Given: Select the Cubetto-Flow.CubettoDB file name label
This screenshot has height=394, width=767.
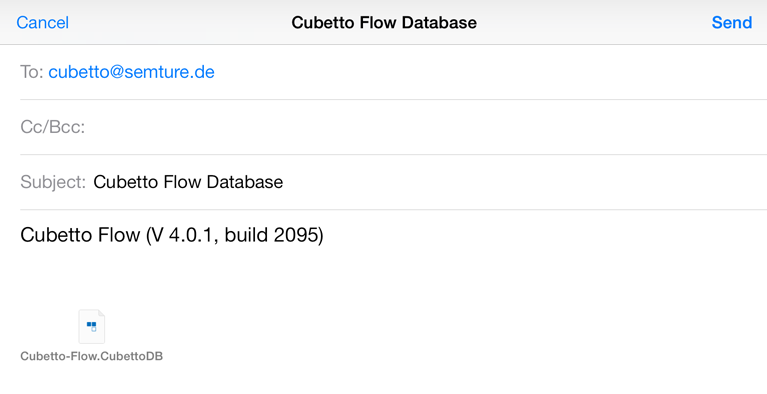Looking at the screenshot, I should [91, 356].
